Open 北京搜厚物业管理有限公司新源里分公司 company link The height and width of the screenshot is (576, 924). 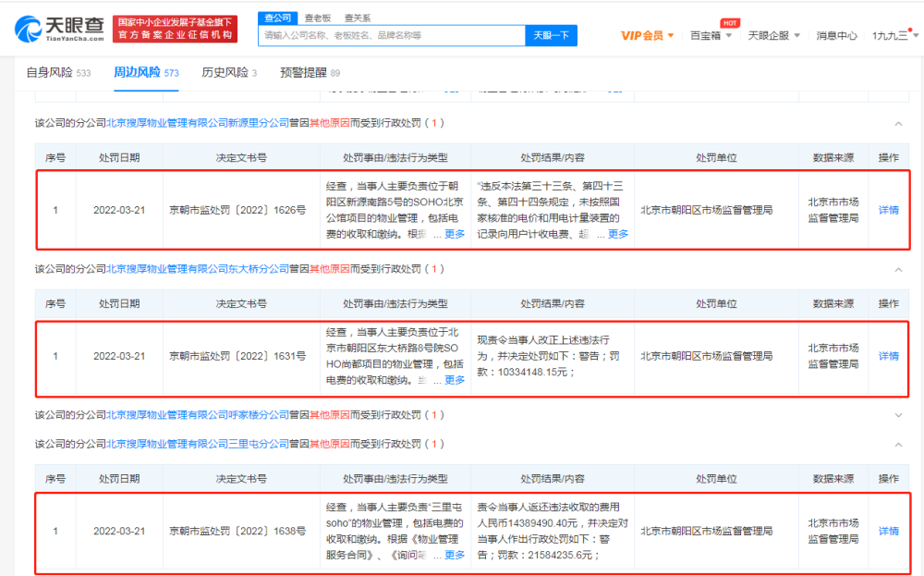pyautogui.click(x=198, y=123)
